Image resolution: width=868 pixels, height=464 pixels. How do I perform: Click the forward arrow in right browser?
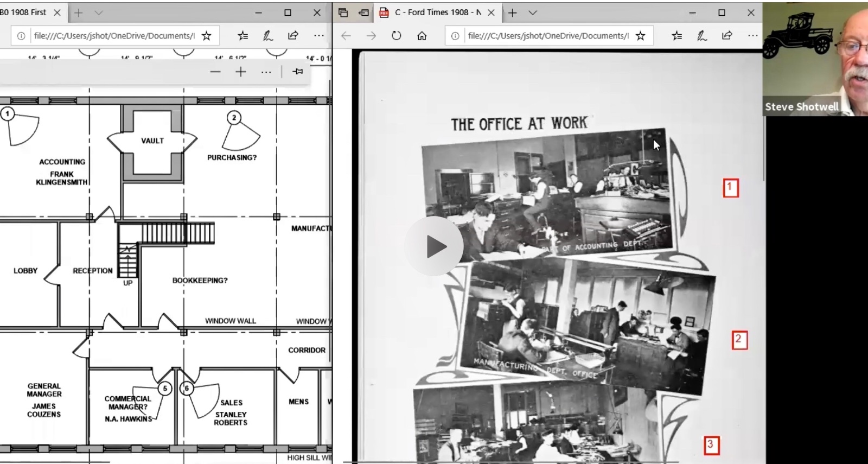coord(371,36)
